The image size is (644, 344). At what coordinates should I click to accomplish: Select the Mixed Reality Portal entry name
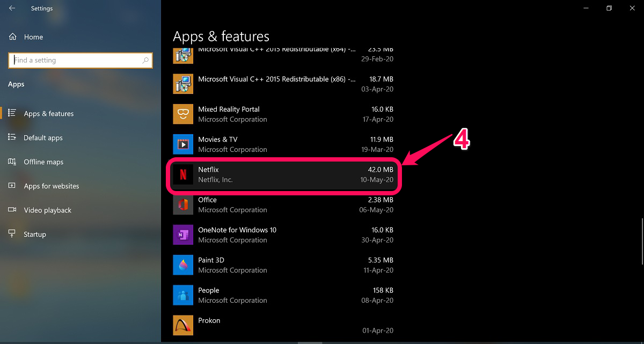click(229, 109)
